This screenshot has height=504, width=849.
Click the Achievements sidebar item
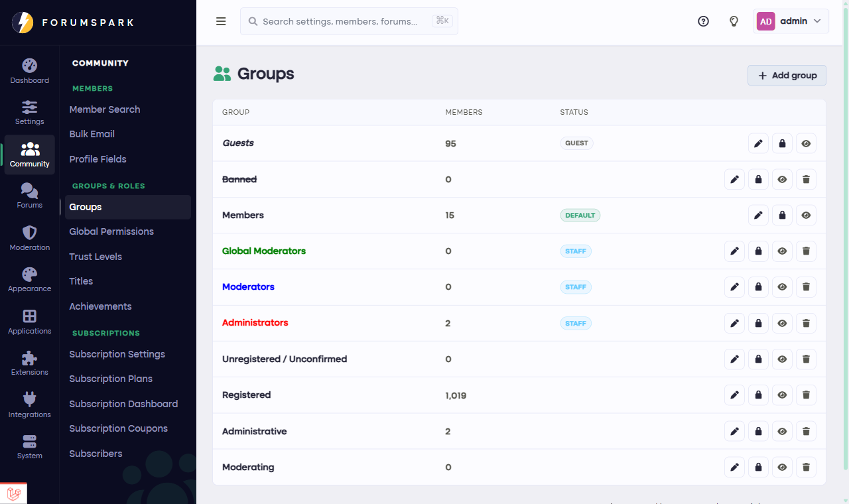[101, 306]
